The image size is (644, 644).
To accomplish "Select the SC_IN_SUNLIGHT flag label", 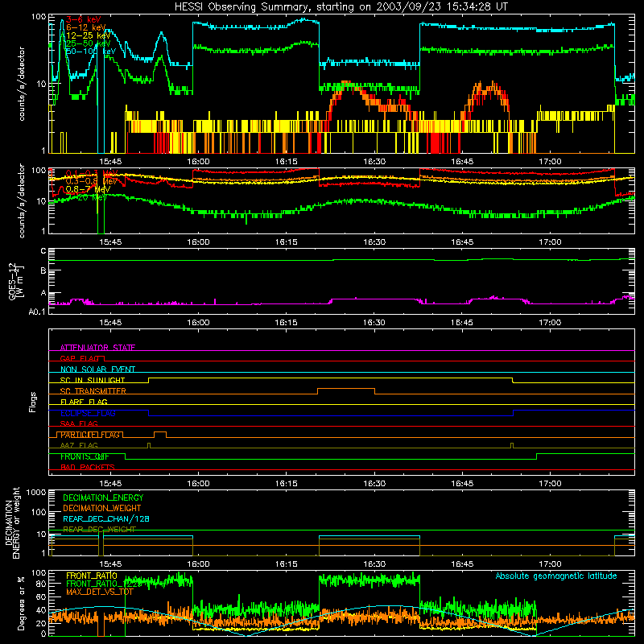I will point(93,380).
